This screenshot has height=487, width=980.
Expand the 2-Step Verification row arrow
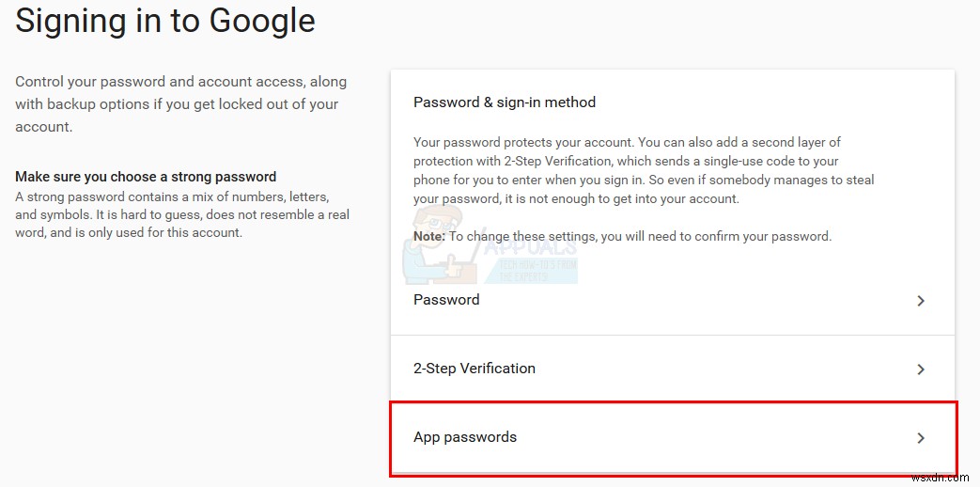(921, 369)
